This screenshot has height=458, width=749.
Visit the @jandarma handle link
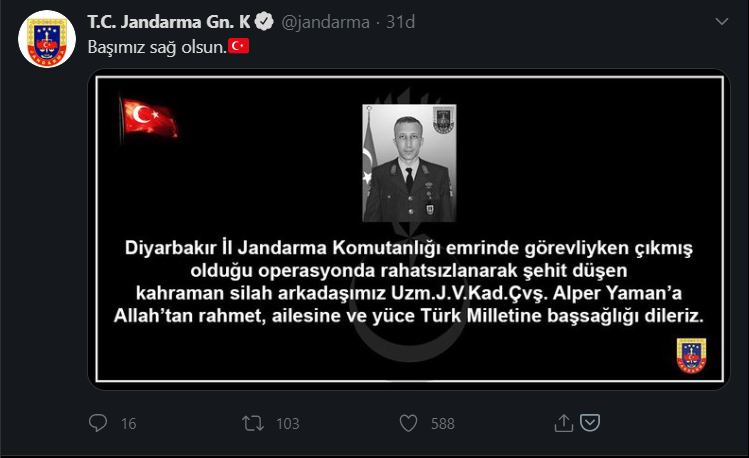click(x=325, y=22)
